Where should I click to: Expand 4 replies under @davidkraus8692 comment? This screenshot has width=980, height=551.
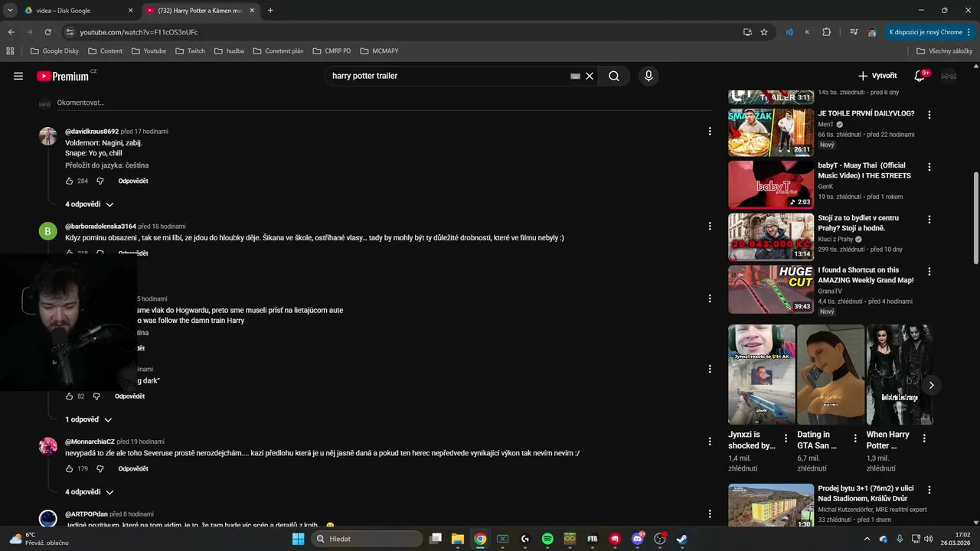tap(90, 204)
